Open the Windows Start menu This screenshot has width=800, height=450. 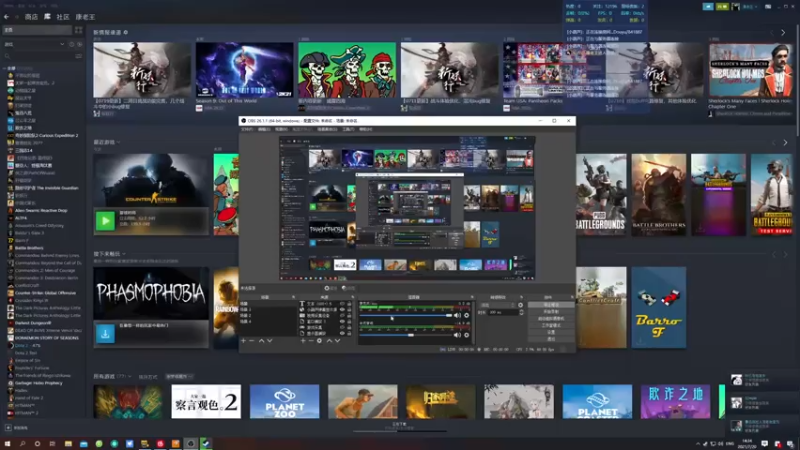pyautogui.click(x=7, y=443)
